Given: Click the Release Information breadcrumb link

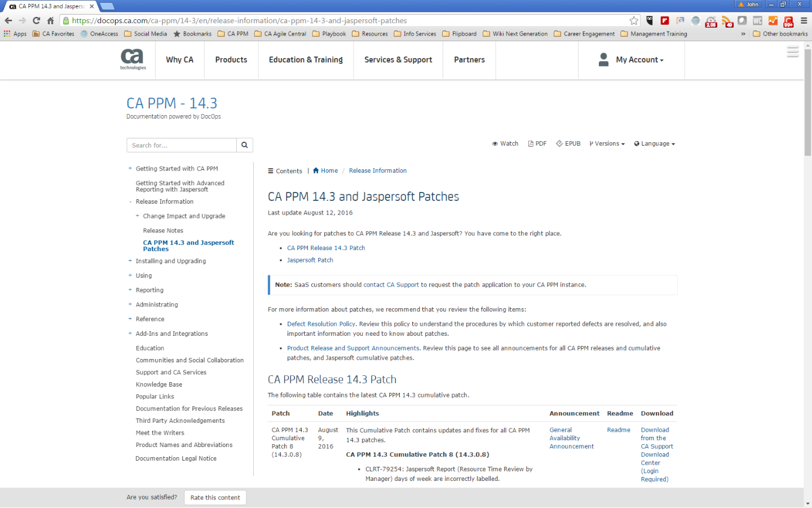Looking at the screenshot, I should pos(378,170).
